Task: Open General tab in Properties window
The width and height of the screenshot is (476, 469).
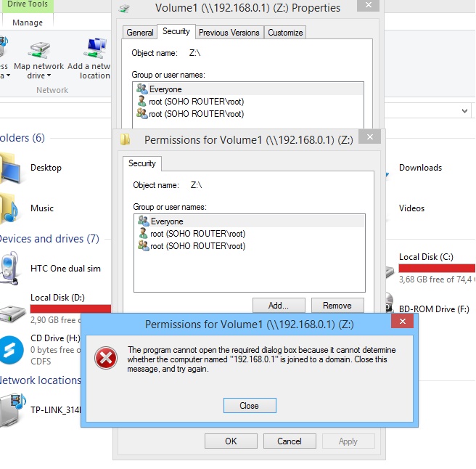Action: [139, 33]
